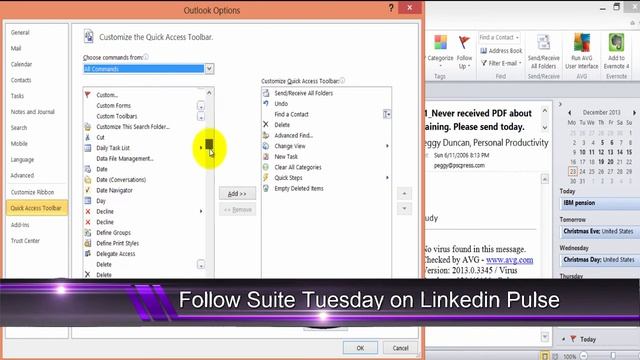Select the Date Navigator command
The width and height of the screenshot is (640, 360).
(114, 190)
